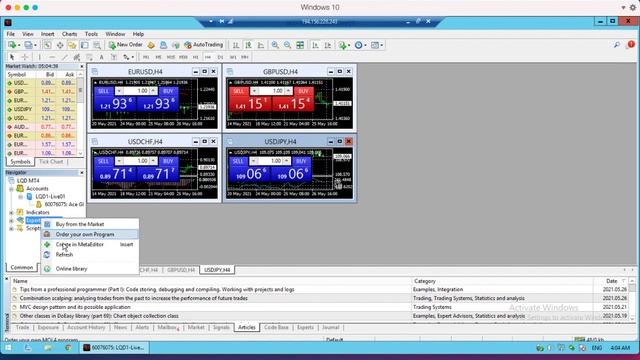
Task: Open the Insert menu
Action: point(47,34)
